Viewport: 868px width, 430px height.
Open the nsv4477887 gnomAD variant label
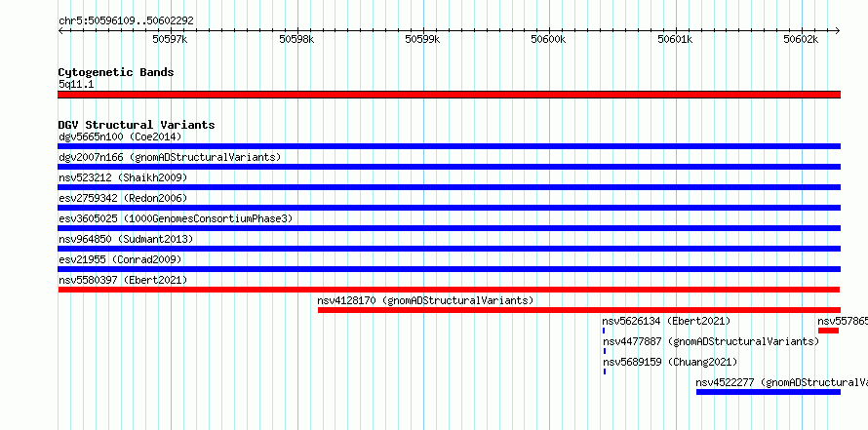(711, 341)
